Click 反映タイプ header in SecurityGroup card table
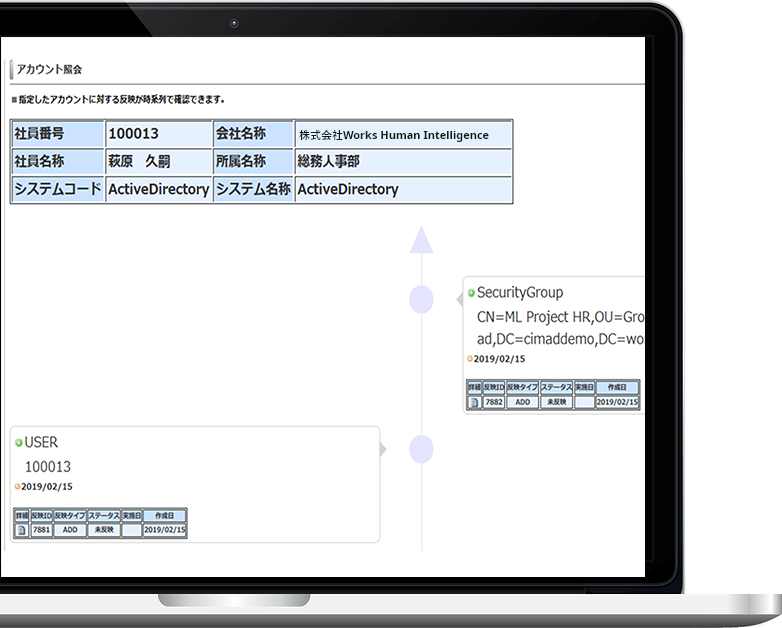 point(522,388)
